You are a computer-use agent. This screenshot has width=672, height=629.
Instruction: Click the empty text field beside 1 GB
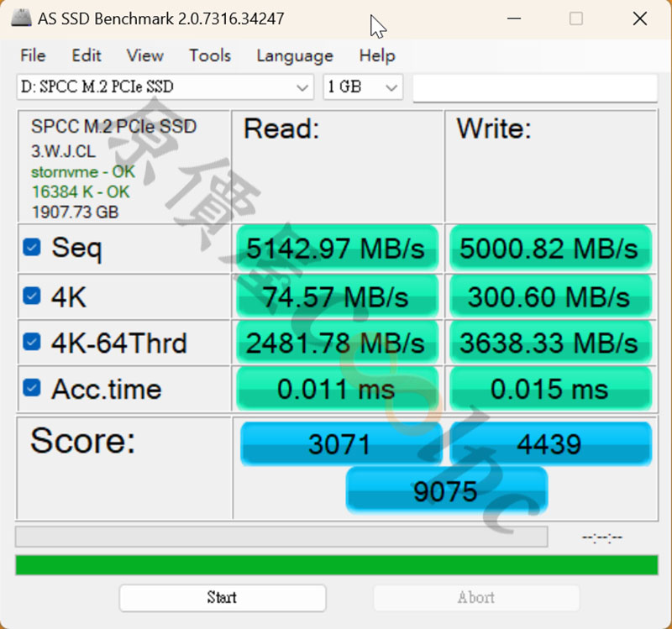(535, 88)
